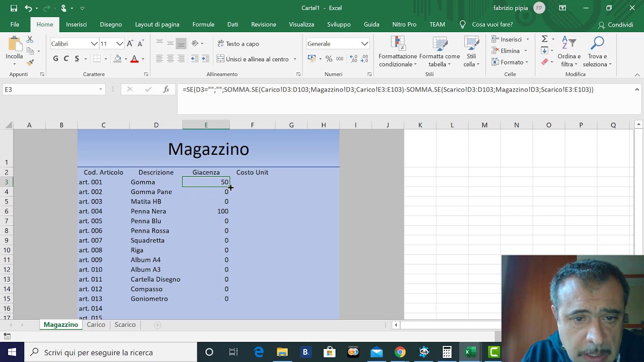
Task: Select cell with Penna Nera
Action: [156, 211]
